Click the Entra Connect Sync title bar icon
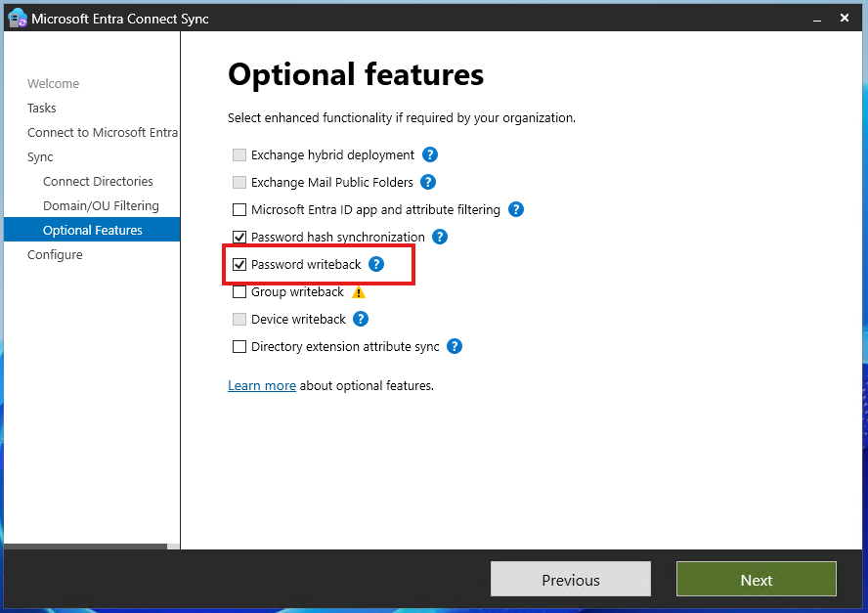This screenshot has width=868, height=613. click(x=17, y=17)
